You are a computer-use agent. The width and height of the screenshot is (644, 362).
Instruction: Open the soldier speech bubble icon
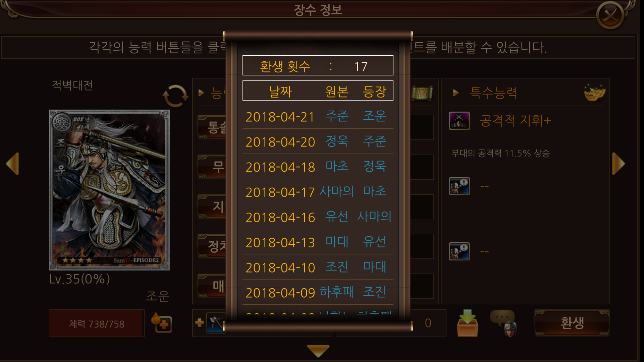point(504,323)
